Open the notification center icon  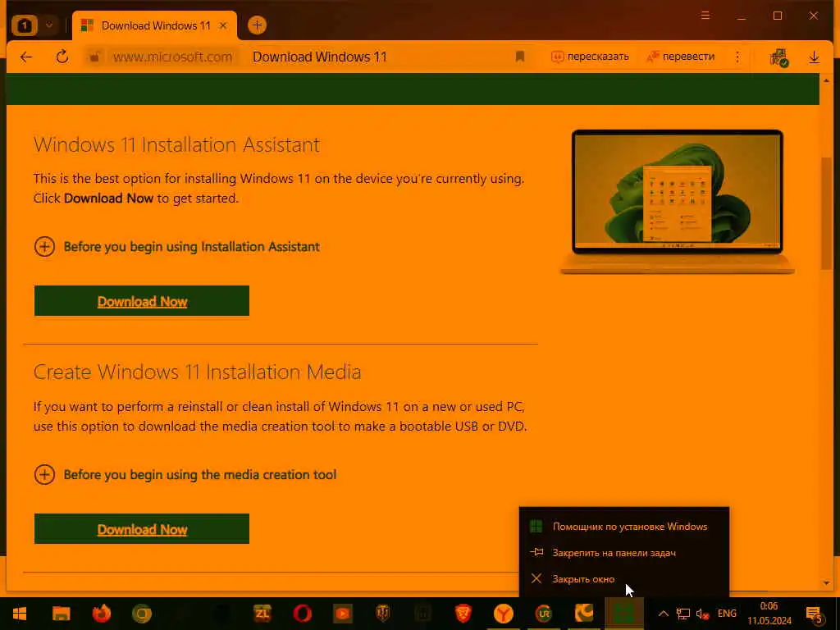tap(815, 614)
